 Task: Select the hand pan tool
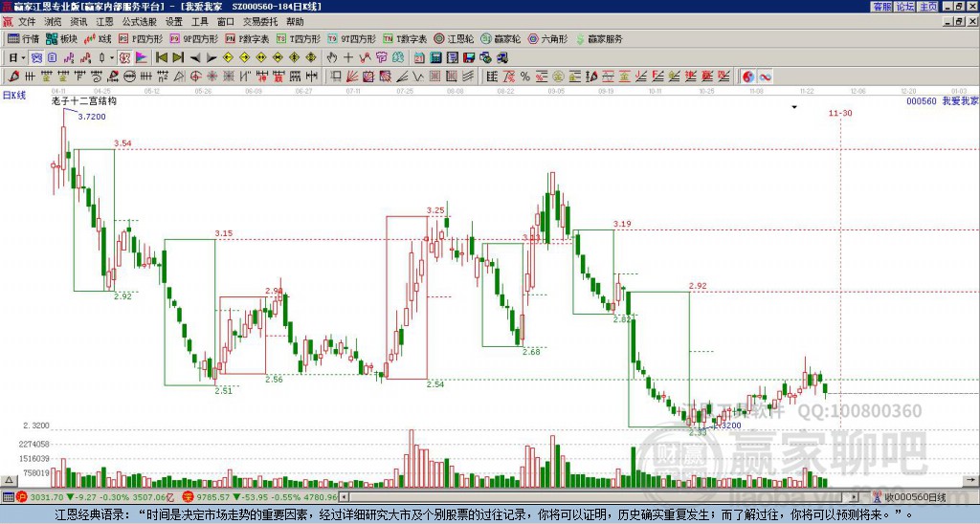(331, 57)
